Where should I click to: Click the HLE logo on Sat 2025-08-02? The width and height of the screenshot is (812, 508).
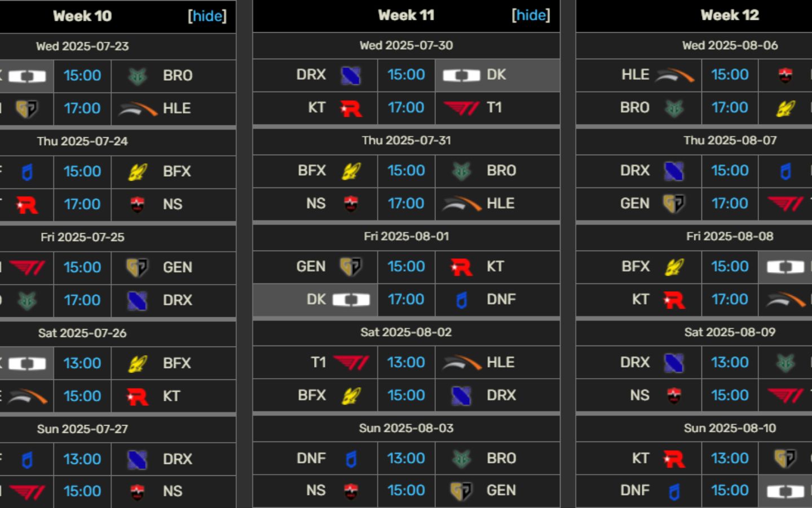(x=461, y=363)
